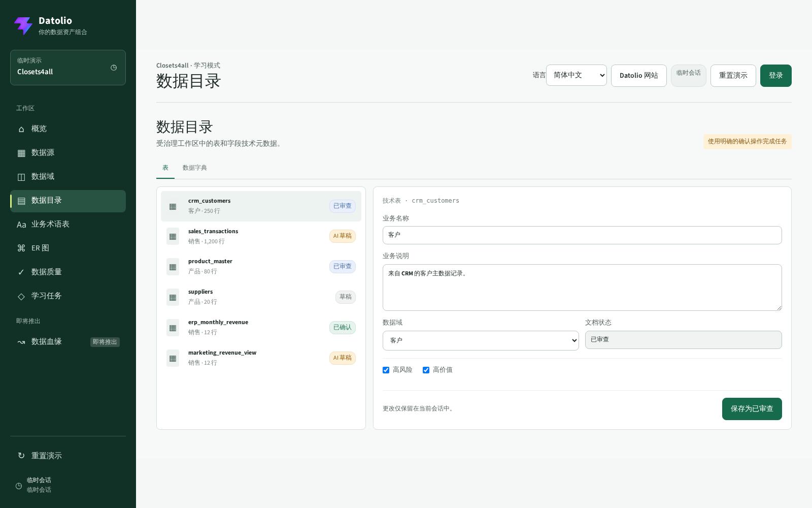The height and width of the screenshot is (508, 812).
Task: Click the table icon for erp_monthly_revenue
Action: coord(173,328)
